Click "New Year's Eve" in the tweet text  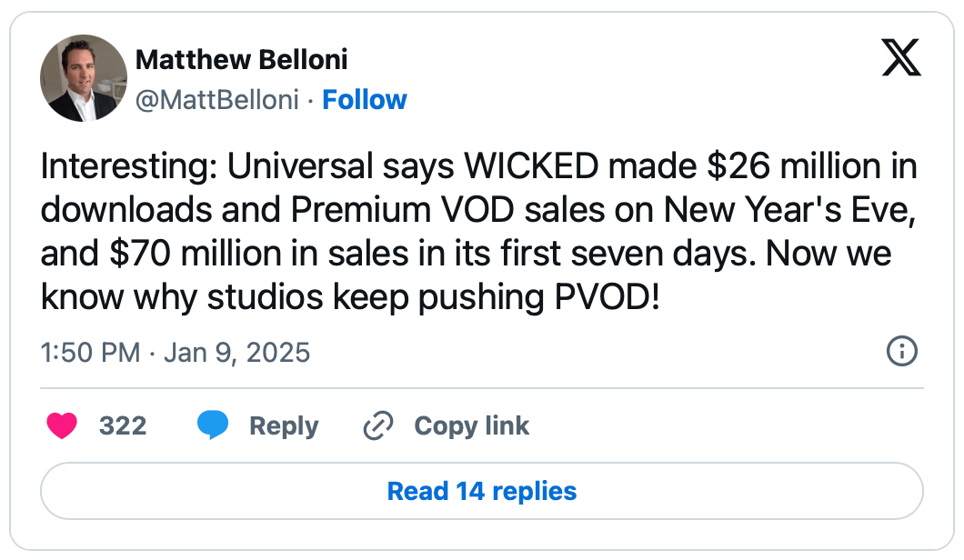pos(787,210)
